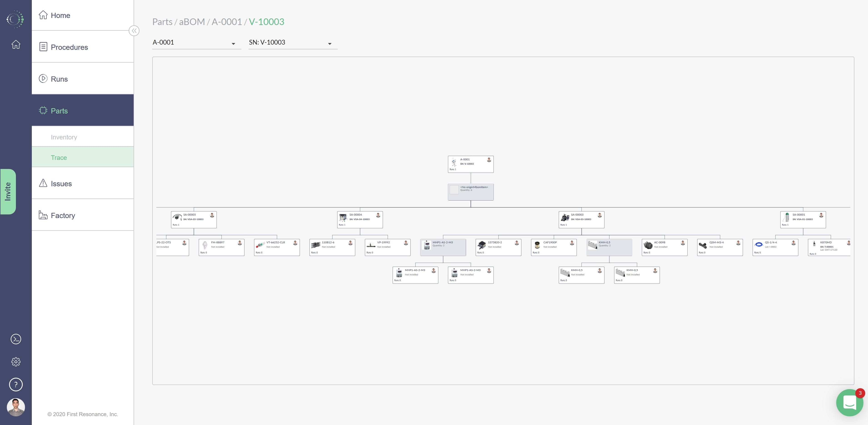Open the chat messenger bubble
The height and width of the screenshot is (425, 868).
coord(849,403)
